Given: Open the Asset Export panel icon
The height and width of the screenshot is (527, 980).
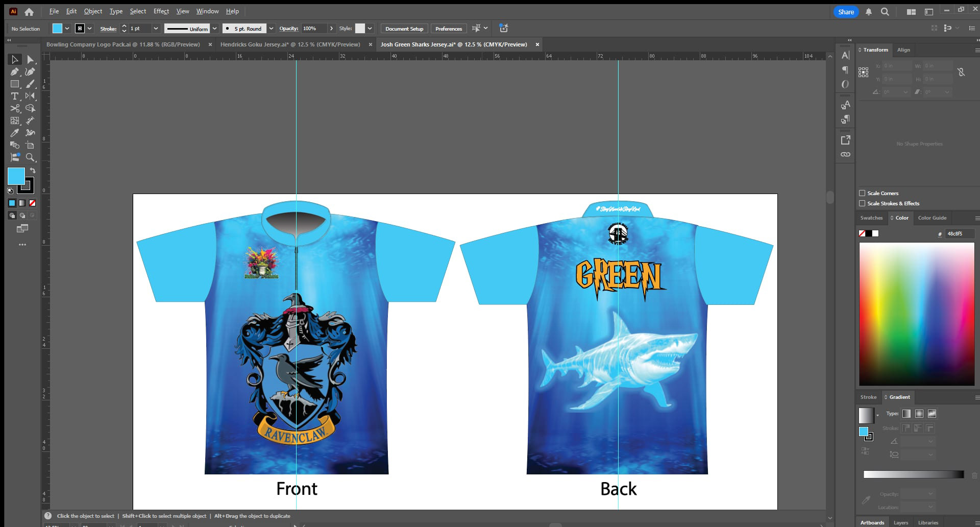Looking at the screenshot, I should [x=845, y=140].
